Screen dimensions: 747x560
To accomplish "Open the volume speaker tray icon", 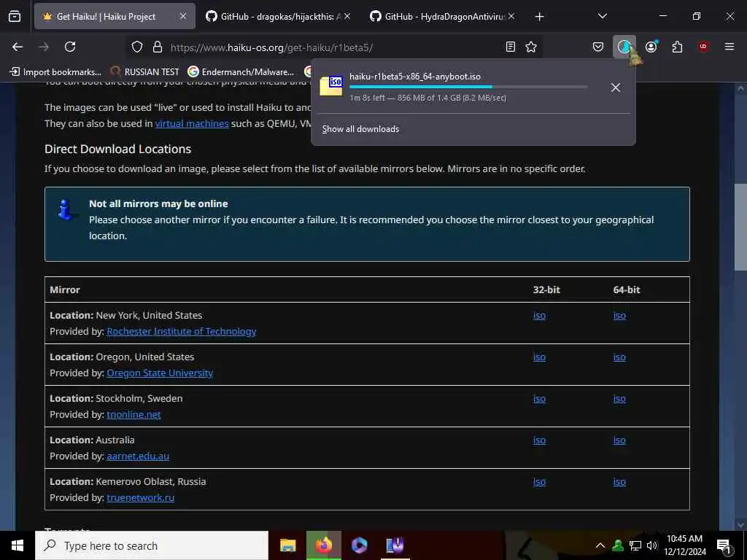I will 652,545.
